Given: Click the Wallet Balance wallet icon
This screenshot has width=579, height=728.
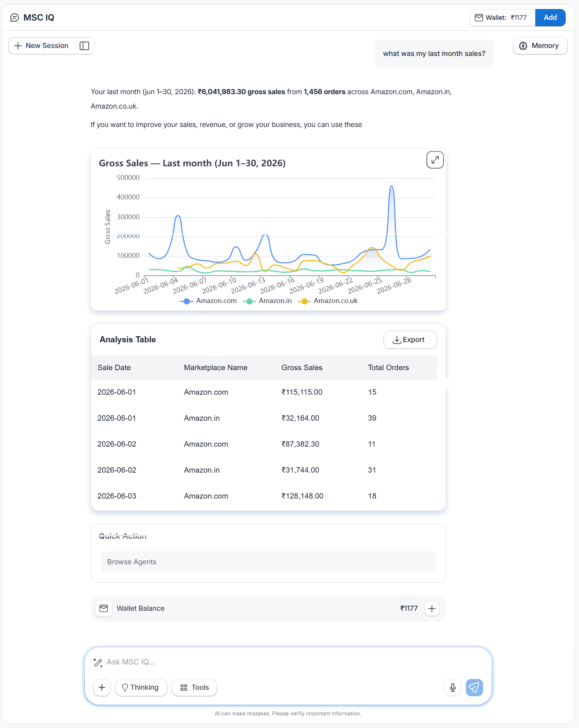Looking at the screenshot, I should (x=103, y=609).
